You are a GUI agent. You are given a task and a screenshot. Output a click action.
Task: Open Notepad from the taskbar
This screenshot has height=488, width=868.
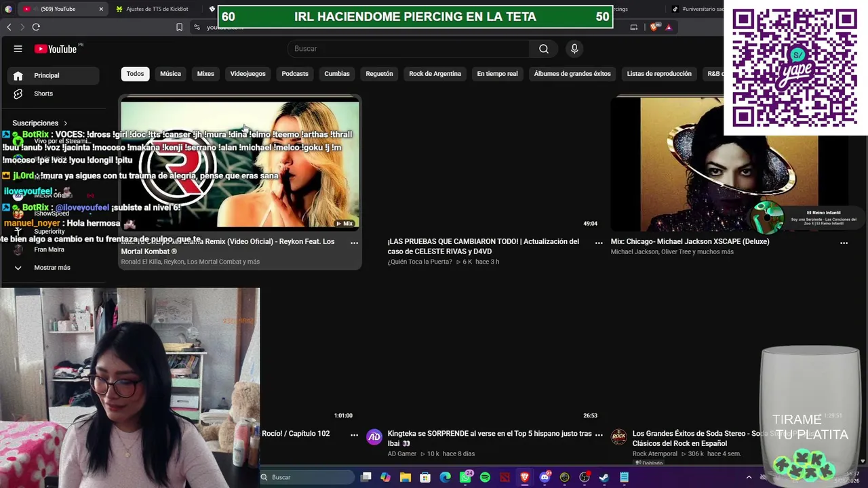click(624, 477)
